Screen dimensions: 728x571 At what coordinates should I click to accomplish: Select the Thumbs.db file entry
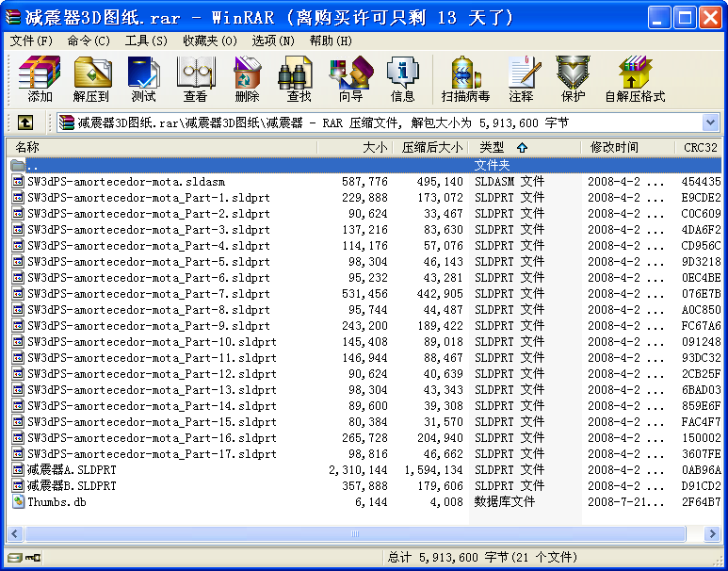[x=57, y=502]
